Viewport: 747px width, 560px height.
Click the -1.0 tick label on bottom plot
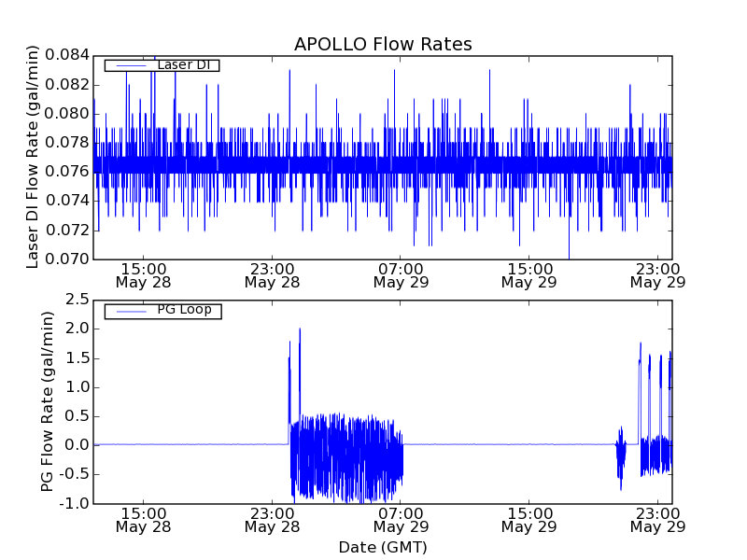click(73, 503)
